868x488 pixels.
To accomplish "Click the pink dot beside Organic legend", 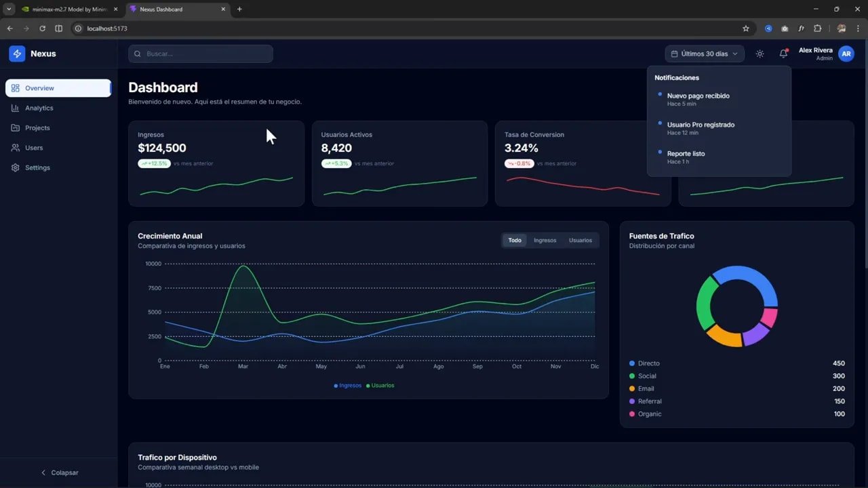I will pos(632,414).
